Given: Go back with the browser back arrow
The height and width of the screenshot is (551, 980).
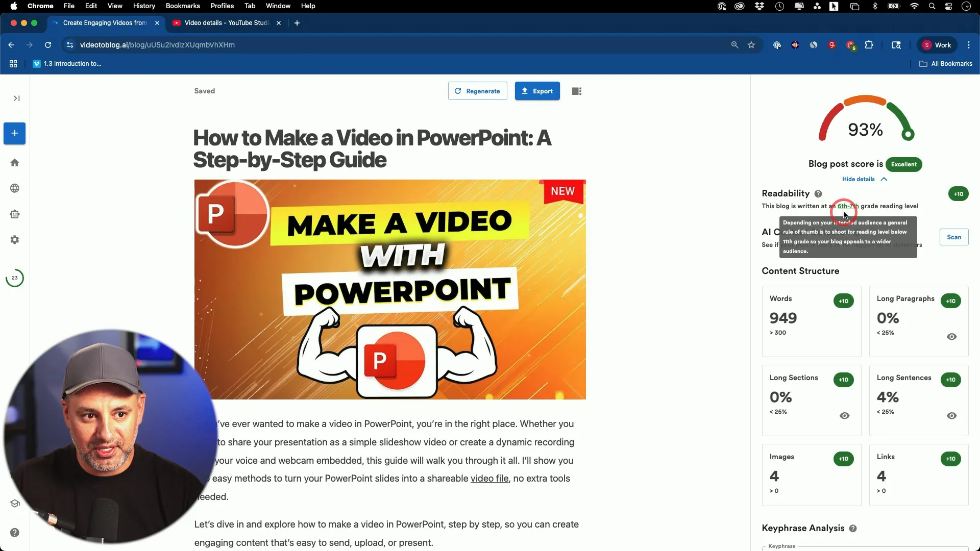Looking at the screenshot, I should [x=11, y=45].
